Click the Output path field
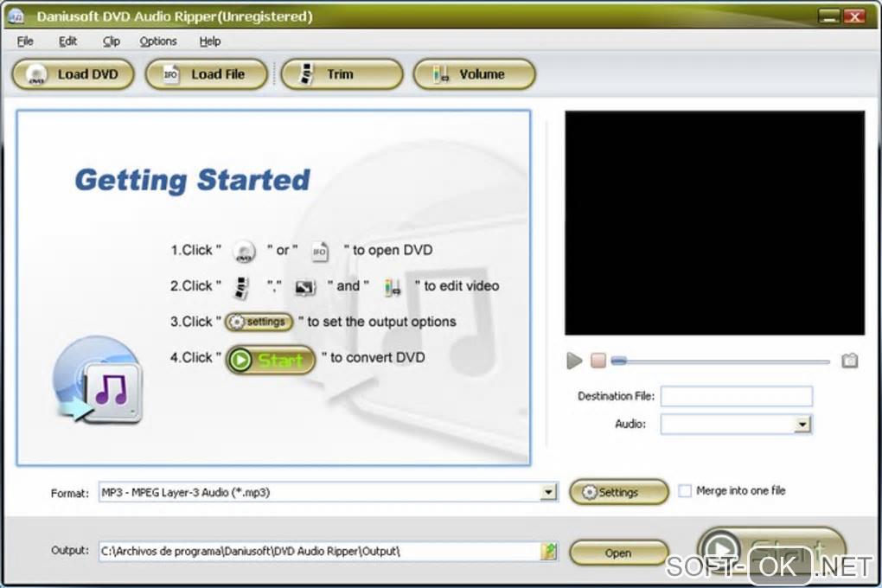882x588 pixels. tap(319, 551)
